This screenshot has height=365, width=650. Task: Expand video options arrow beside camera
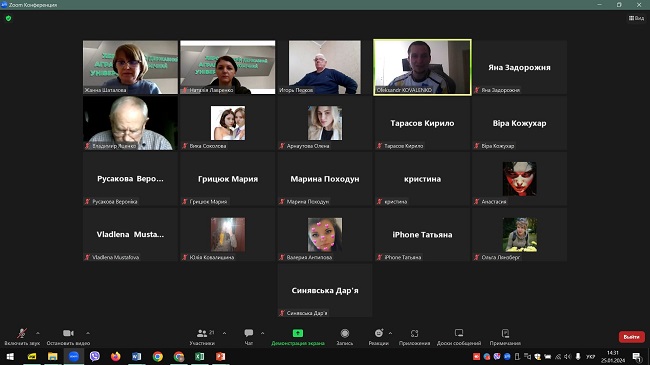click(x=88, y=333)
